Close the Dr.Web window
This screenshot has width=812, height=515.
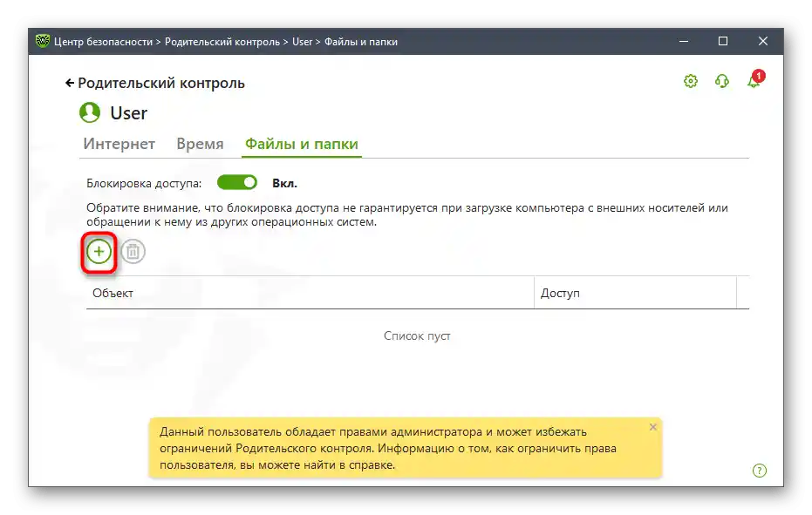[x=763, y=42]
